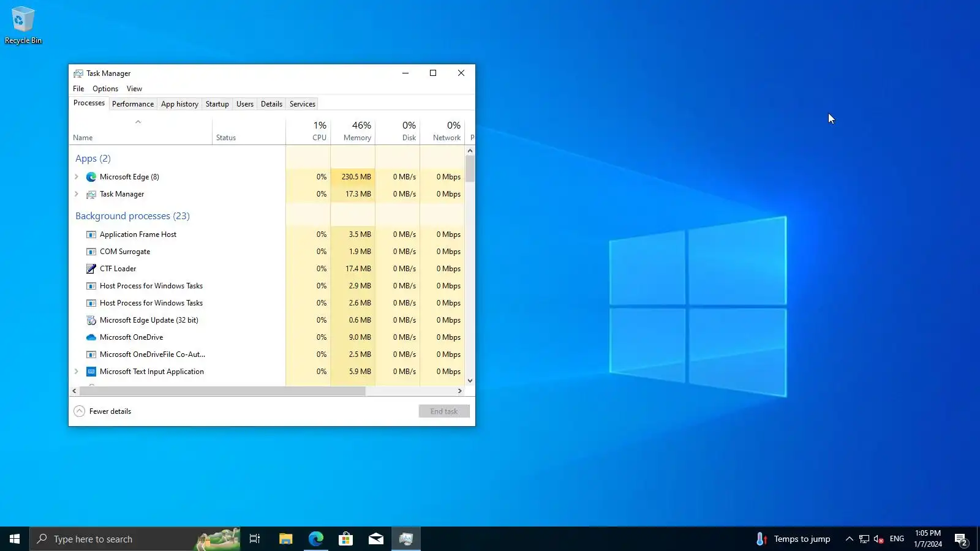Switch to the Performance tab
Image resolution: width=980 pixels, height=551 pixels.
133,104
